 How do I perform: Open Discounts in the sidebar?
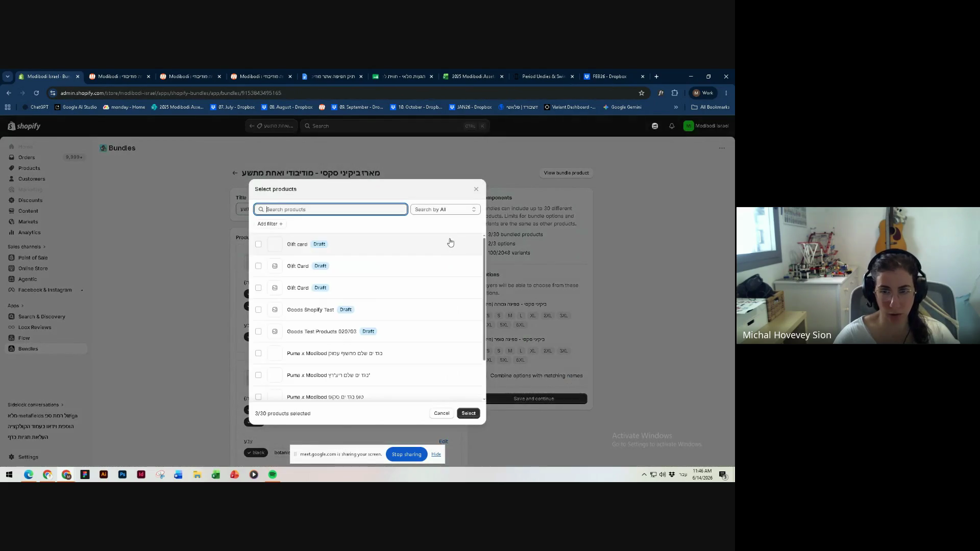tap(30, 200)
